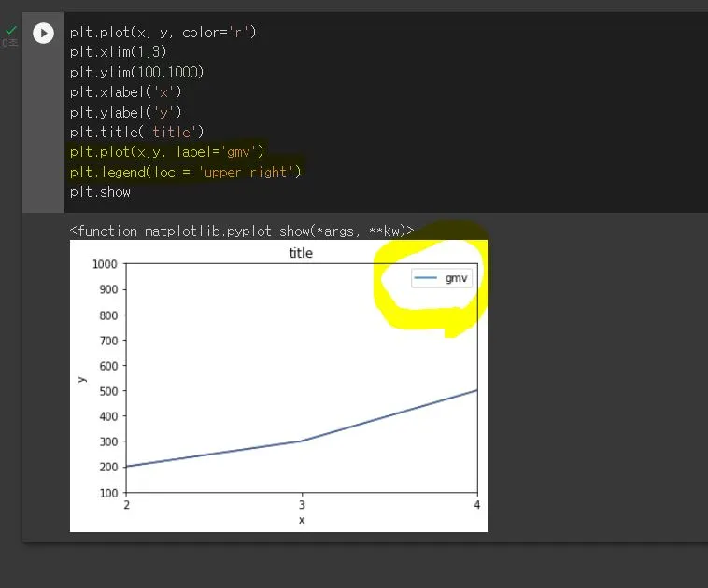
Task: Click the y-axis tick value 900
Action: tap(108, 289)
